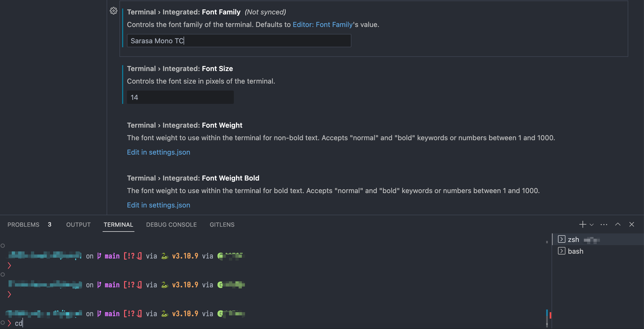Select the PROBLEMS tab showing 3 issues
Screen dimensions: 644x329
coord(23,225)
